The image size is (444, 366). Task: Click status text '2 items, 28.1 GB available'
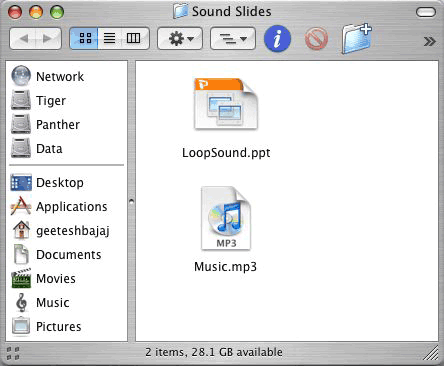tap(214, 352)
